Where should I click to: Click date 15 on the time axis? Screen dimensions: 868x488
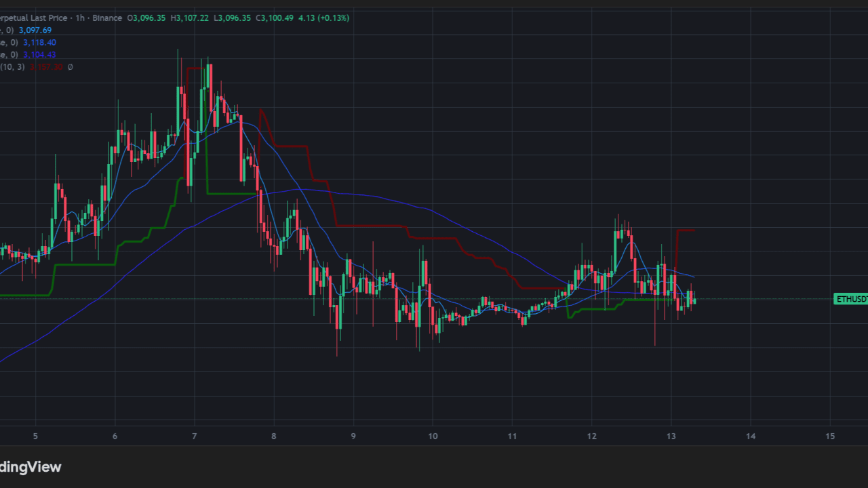tap(830, 436)
